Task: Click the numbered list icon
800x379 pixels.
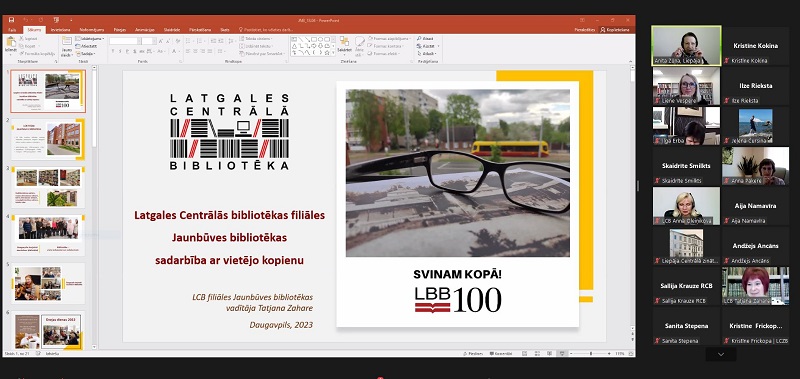Action: (199, 41)
